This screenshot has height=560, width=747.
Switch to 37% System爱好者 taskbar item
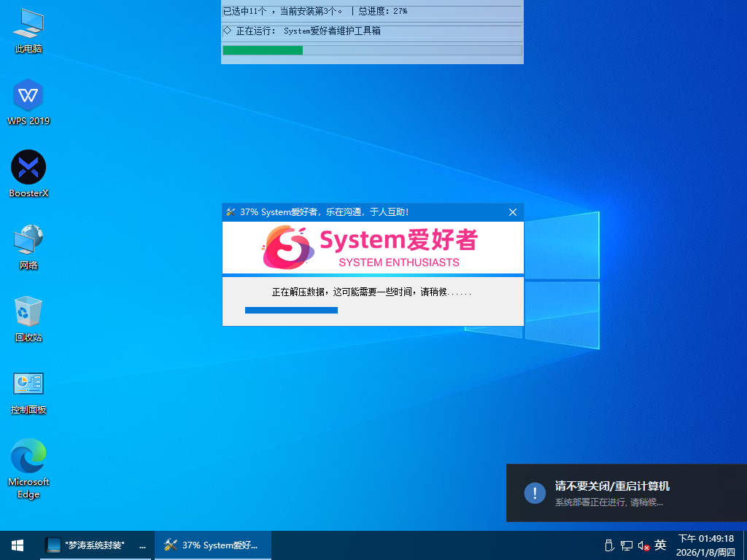click(212, 545)
